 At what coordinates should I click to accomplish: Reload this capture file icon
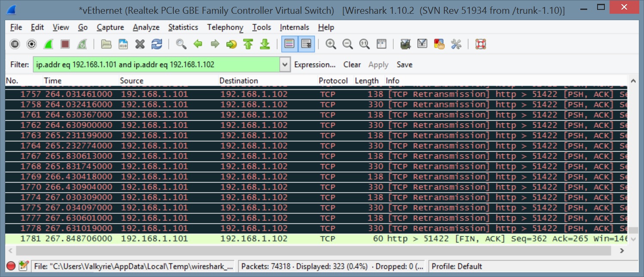157,44
